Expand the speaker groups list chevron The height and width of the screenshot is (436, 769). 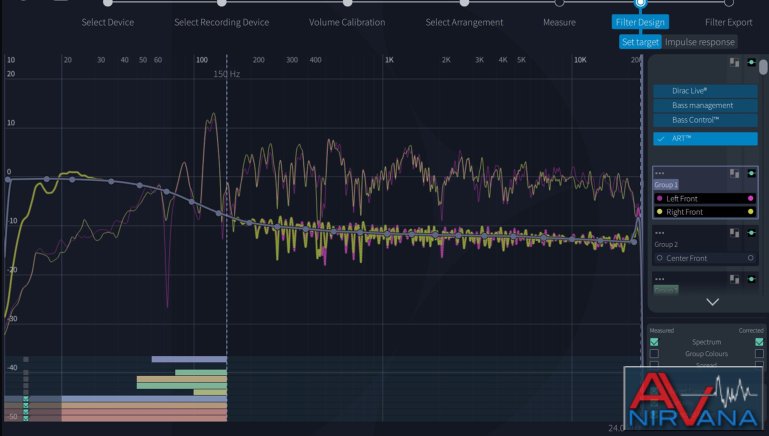click(x=712, y=301)
